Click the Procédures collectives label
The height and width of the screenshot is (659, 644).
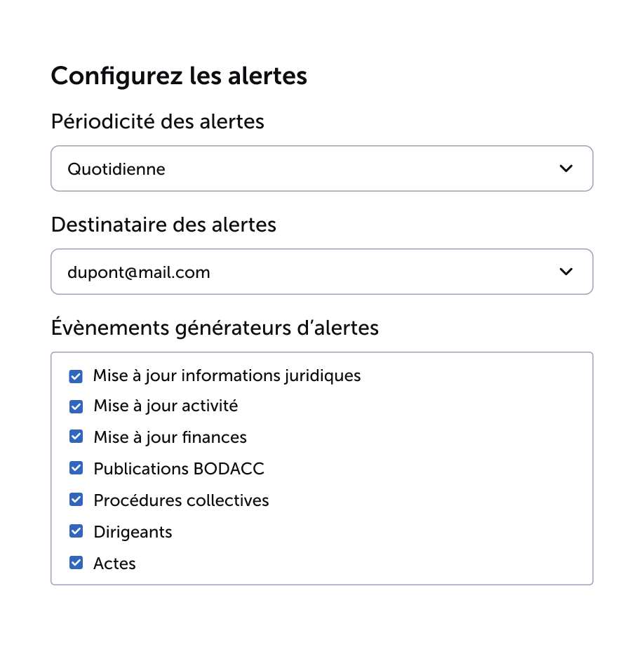coord(181,500)
